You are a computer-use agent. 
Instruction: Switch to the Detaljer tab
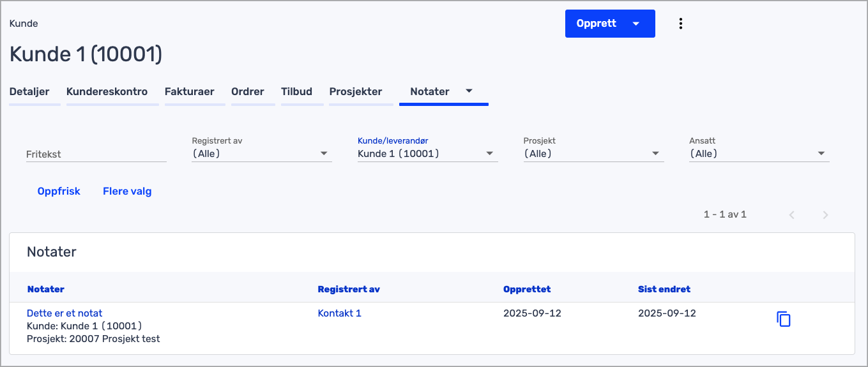click(29, 92)
